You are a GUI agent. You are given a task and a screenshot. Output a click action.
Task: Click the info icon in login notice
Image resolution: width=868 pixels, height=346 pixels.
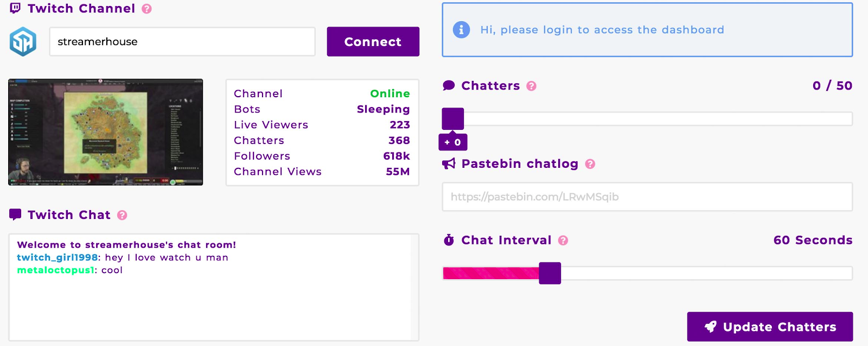(x=461, y=30)
